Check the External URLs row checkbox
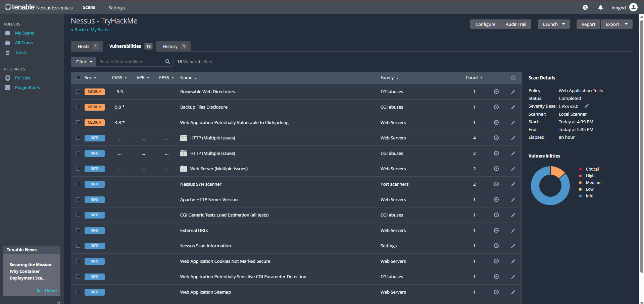Screen dimensions: 644x304 (x=78, y=230)
